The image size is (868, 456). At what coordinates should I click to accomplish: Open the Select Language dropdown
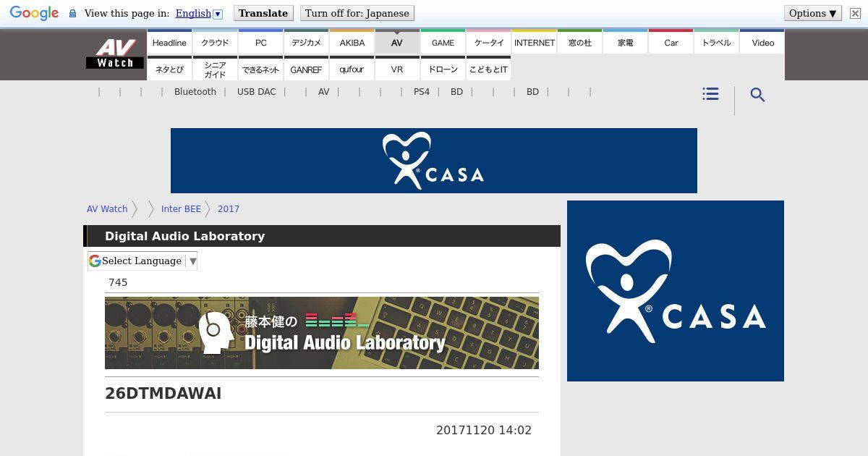[142, 261]
